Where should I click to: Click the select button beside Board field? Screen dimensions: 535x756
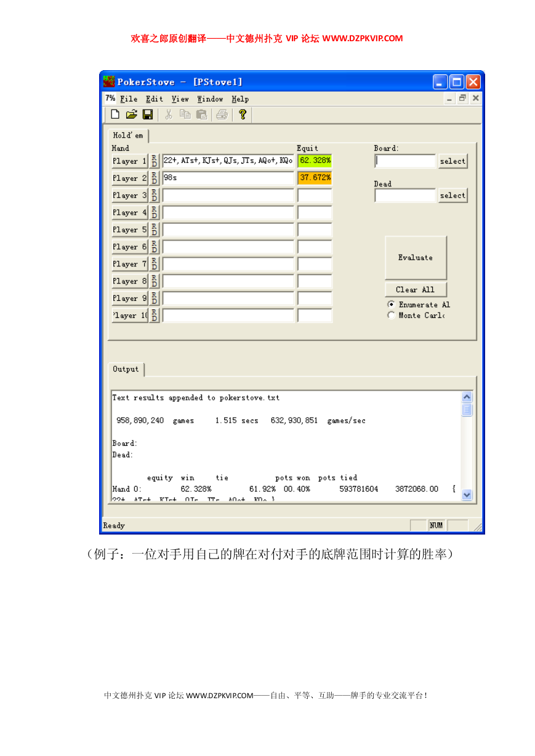tap(453, 161)
